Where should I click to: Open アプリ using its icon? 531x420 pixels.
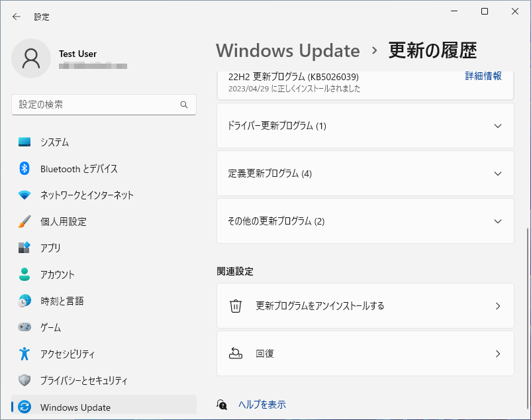click(x=23, y=248)
